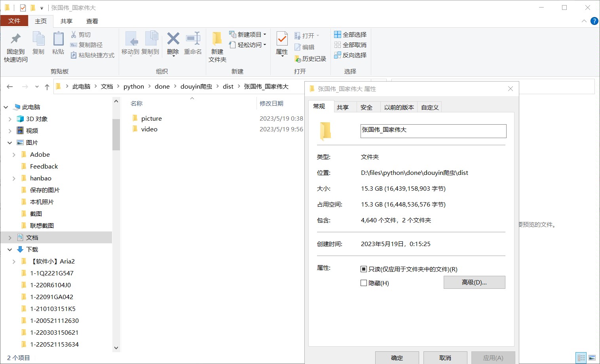The width and height of the screenshot is (600, 364).
Task: Click the New Folder icon
Action: [x=217, y=39]
